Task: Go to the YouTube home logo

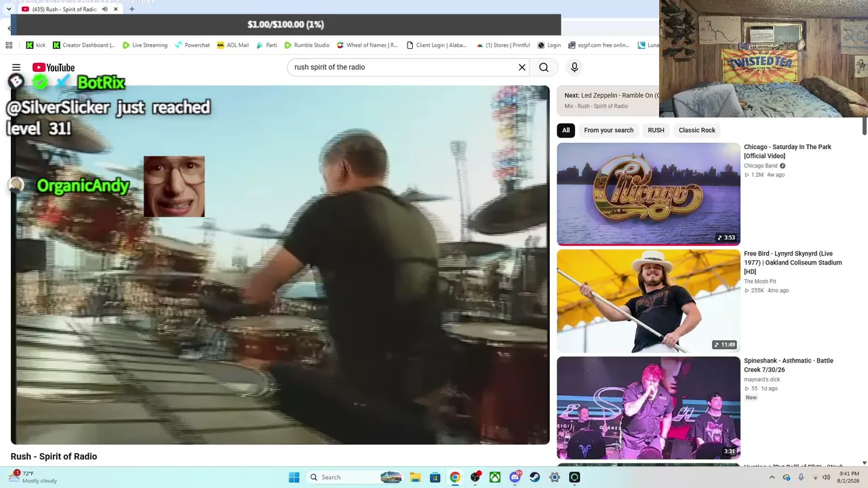Action: (54, 67)
